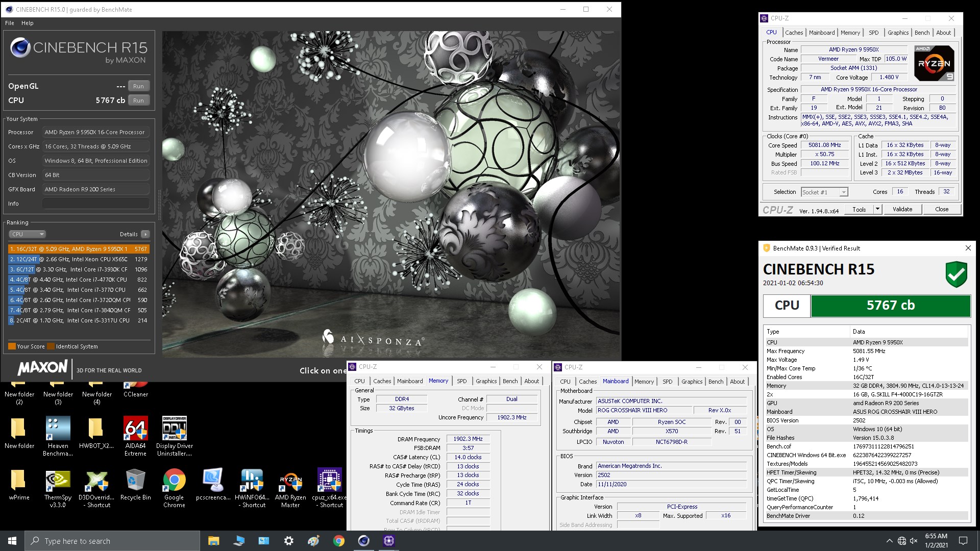Switch to Bench tab in top CPU-Z

(x=922, y=33)
